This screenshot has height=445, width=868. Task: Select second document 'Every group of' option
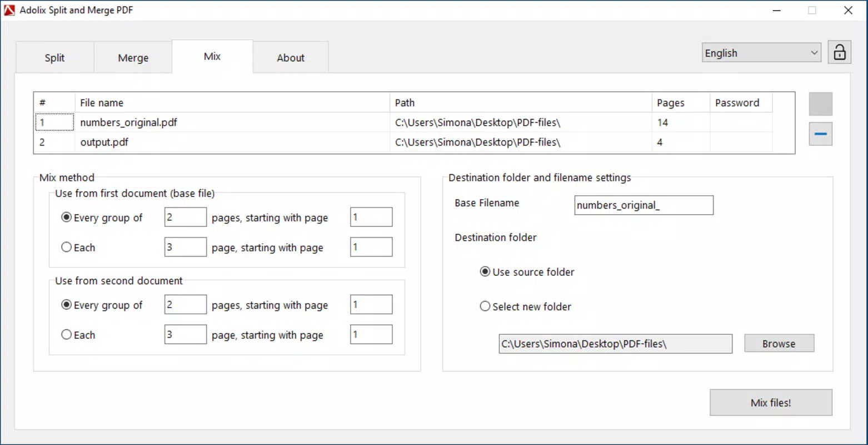[x=102, y=305]
